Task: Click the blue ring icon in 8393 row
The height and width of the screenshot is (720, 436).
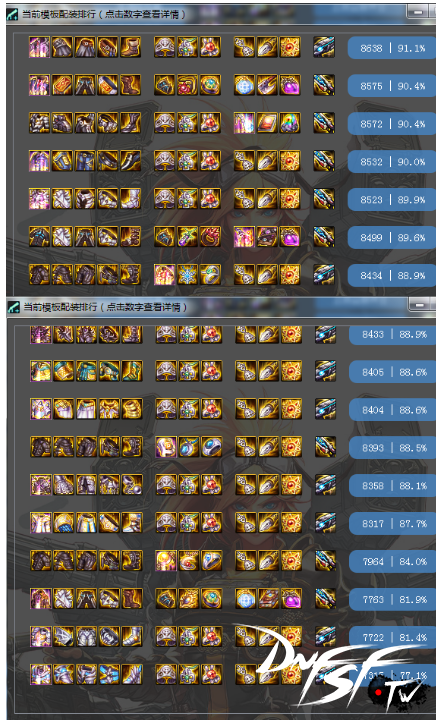Action: [212, 447]
